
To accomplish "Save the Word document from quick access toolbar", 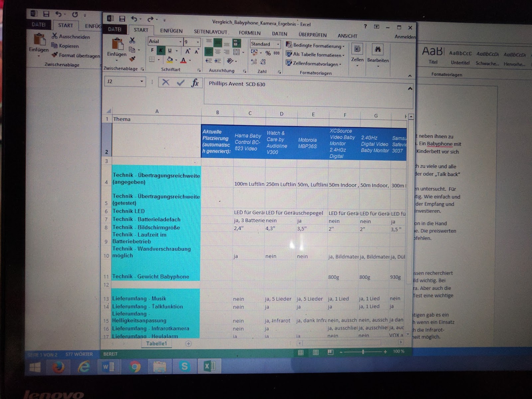I will point(46,14).
